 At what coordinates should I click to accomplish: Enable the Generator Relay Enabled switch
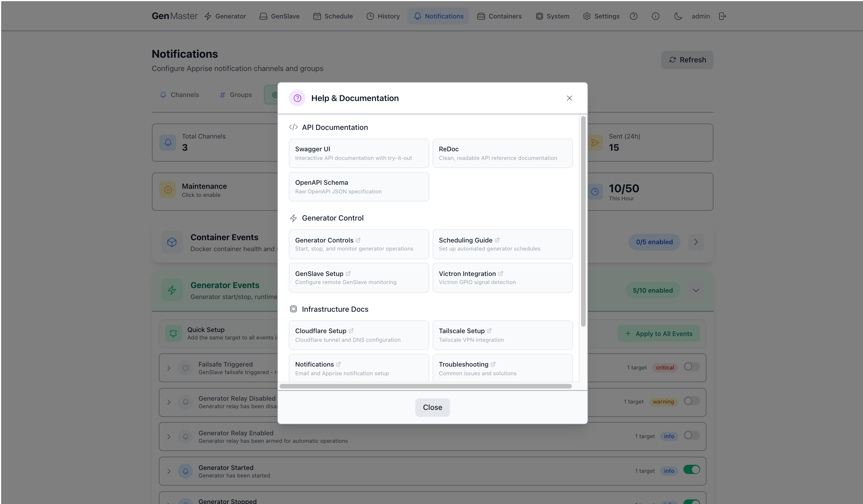click(692, 435)
